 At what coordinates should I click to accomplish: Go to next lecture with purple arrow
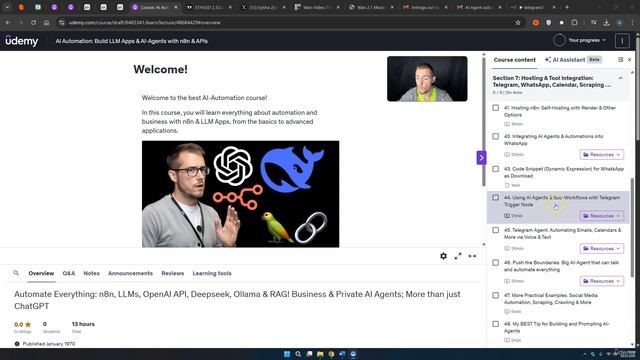[481, 158]
